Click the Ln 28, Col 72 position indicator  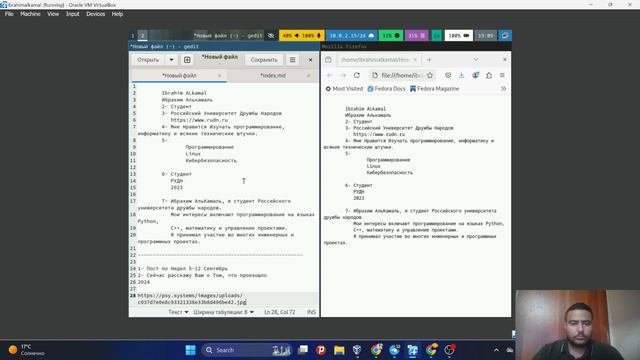coord(280,312)
